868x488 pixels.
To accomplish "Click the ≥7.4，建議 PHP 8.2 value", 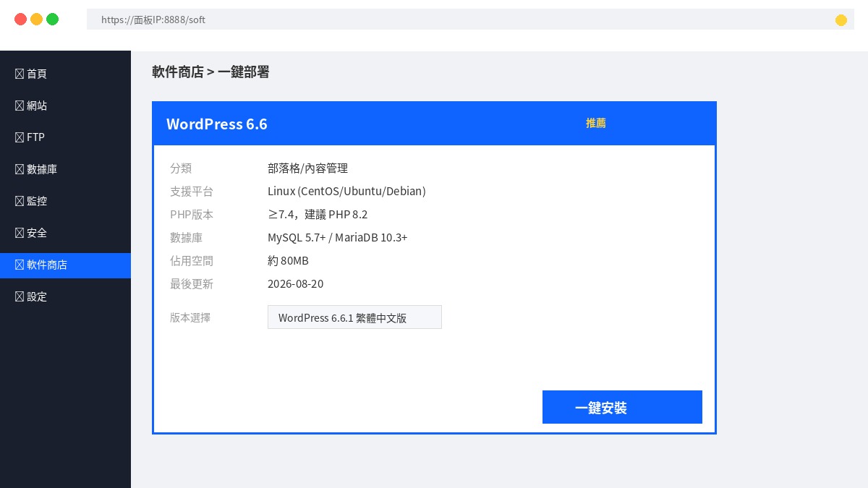I will coord(318,215).
